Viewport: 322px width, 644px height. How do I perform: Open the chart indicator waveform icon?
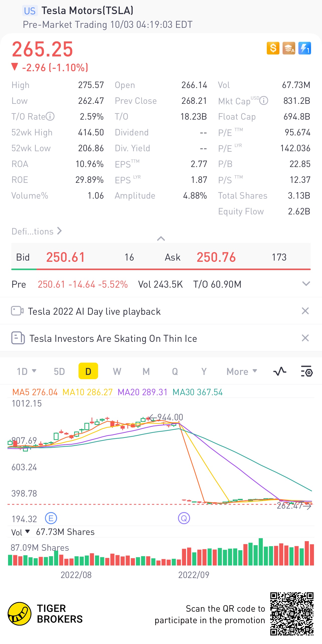coord(280,371)
